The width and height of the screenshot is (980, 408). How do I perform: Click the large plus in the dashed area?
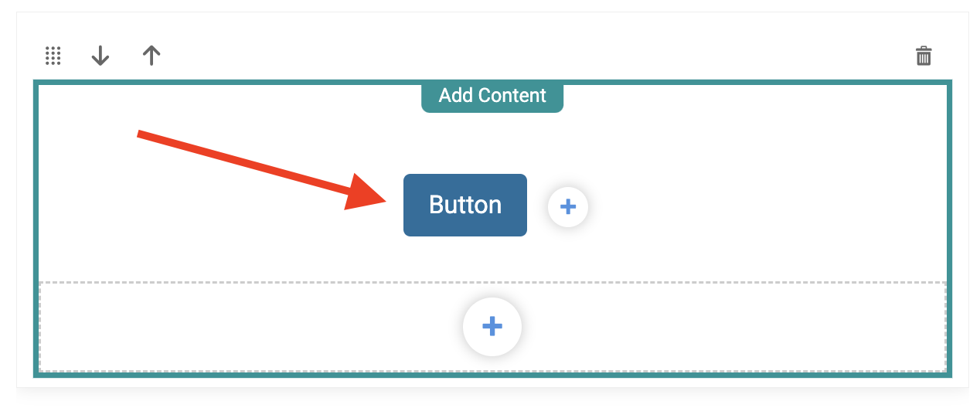pyautogui.click(x=492, y=326)
